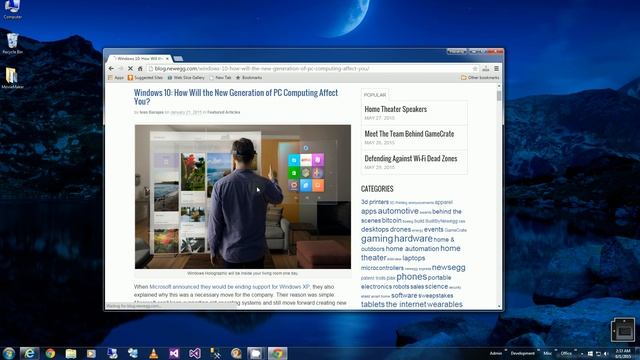This screenshot has height=360, width=640.
Task: Go back using Chrome's back arrow
Action: 111,69
